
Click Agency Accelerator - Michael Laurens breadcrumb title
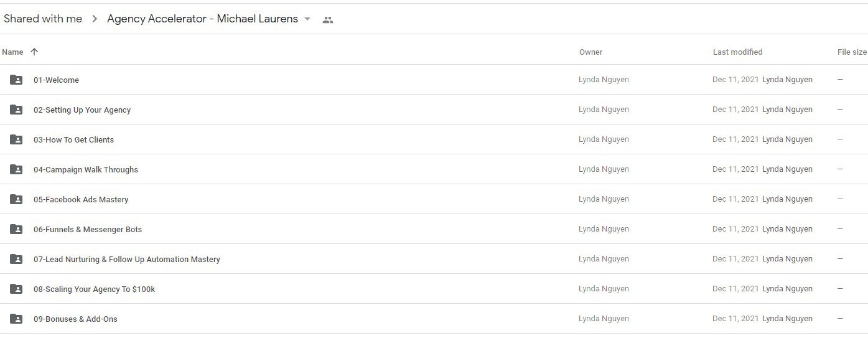(202, 19)
